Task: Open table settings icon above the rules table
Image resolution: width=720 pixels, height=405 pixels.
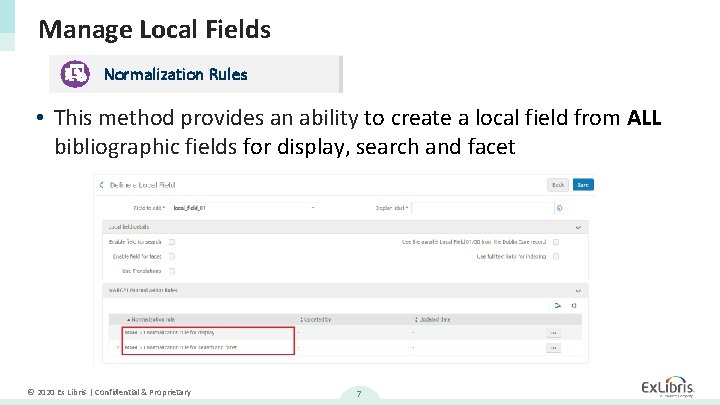Action: (574, 306)
